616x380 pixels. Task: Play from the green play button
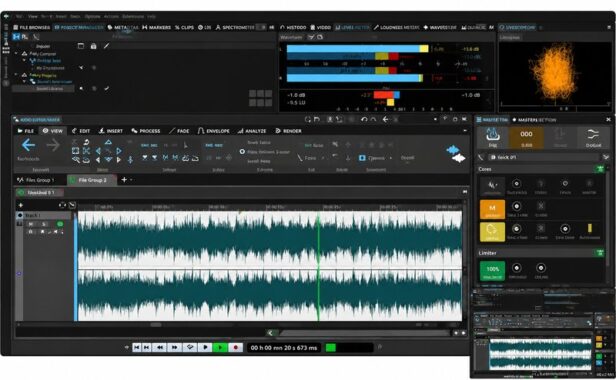[220, 347]
